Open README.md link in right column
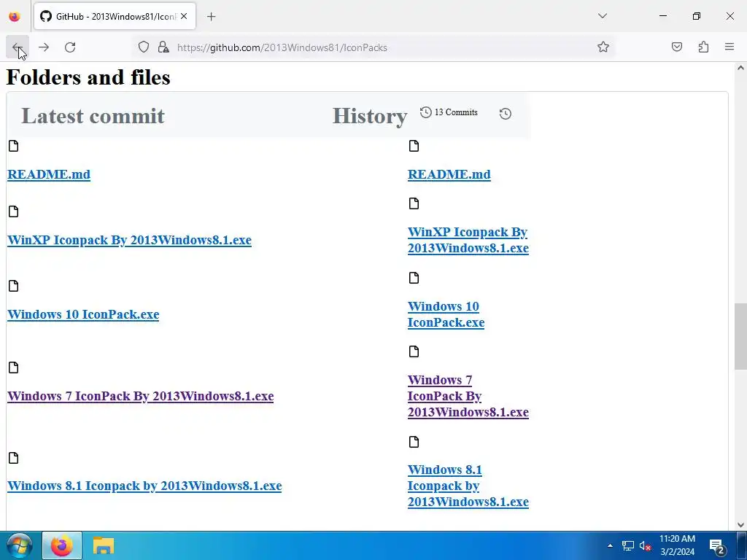 (x=449, y=174)
